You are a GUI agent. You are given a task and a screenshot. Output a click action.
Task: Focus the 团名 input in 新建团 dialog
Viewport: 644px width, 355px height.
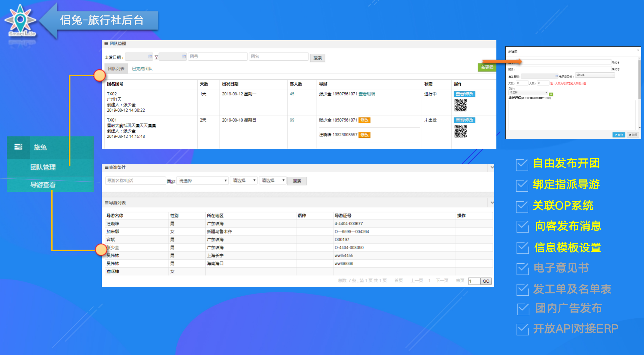pyautogui.click(x=563, y=69)
